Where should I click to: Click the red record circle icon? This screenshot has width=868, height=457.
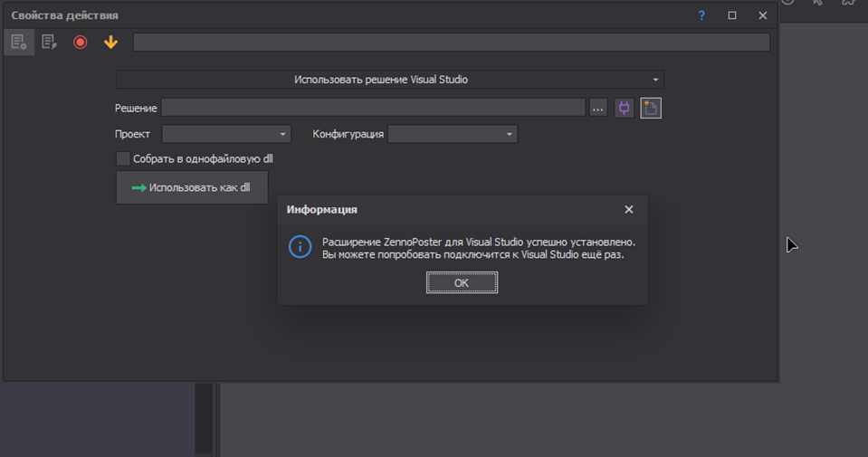80,42
